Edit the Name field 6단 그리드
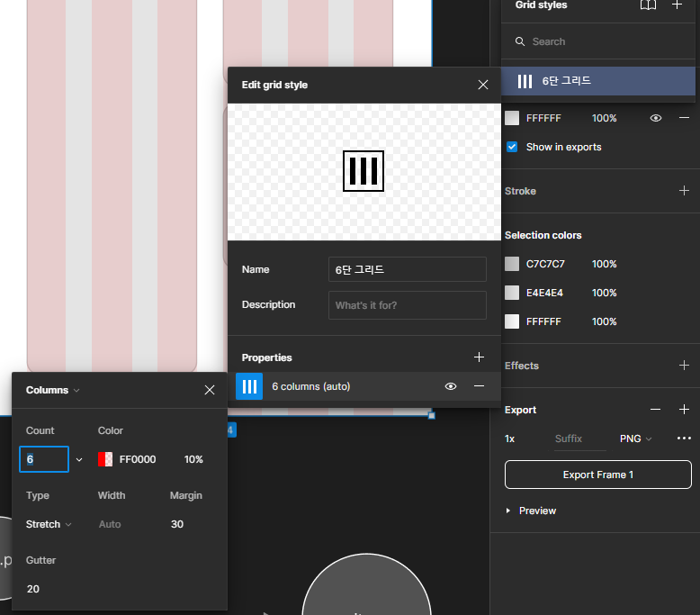 408,269
